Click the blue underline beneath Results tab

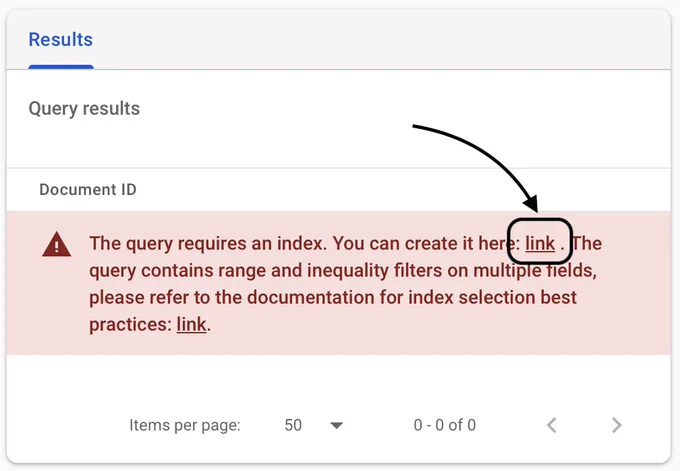pyautogui.click(x=61, y=66)
